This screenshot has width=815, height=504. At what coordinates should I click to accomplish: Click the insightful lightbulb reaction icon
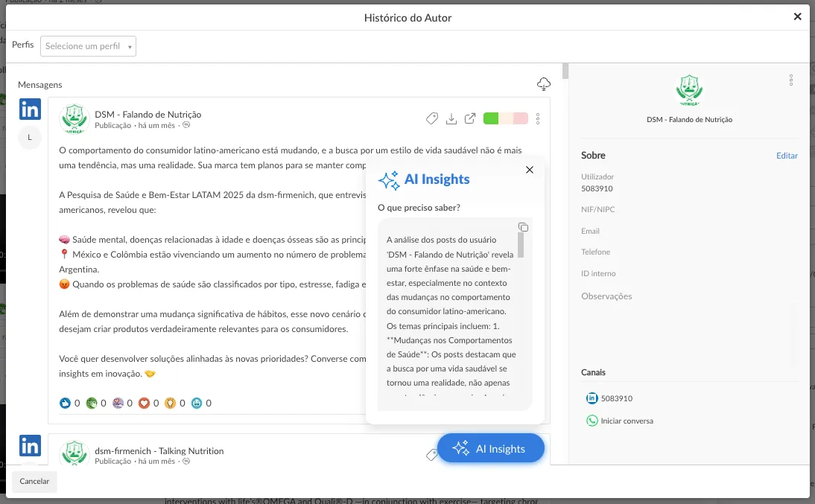170,403
